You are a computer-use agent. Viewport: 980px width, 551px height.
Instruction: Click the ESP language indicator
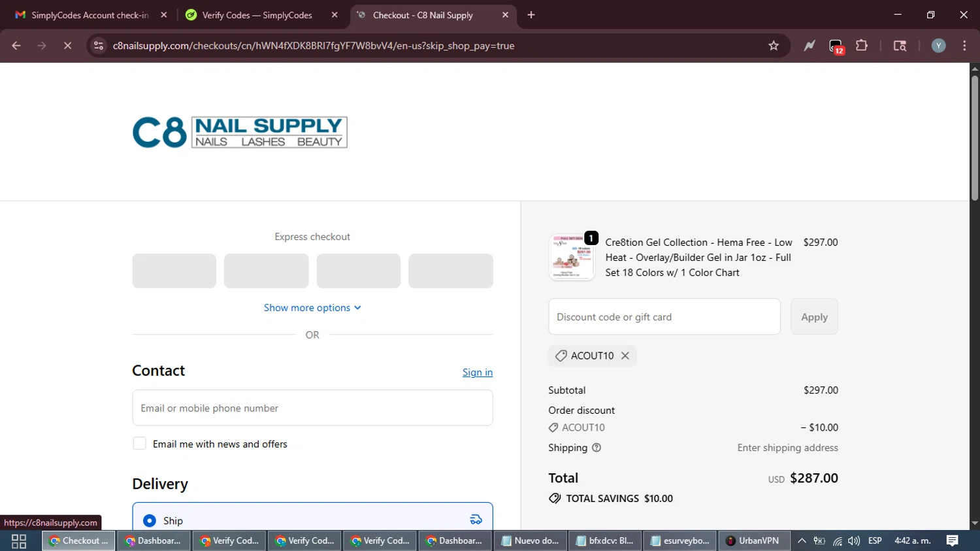(x=875, y=541)
